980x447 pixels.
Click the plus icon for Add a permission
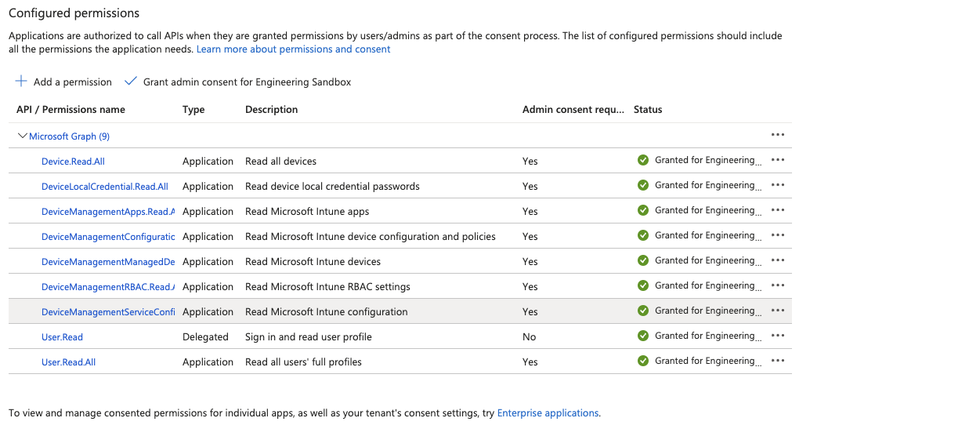pyautogui.click(x=21, y=82)
